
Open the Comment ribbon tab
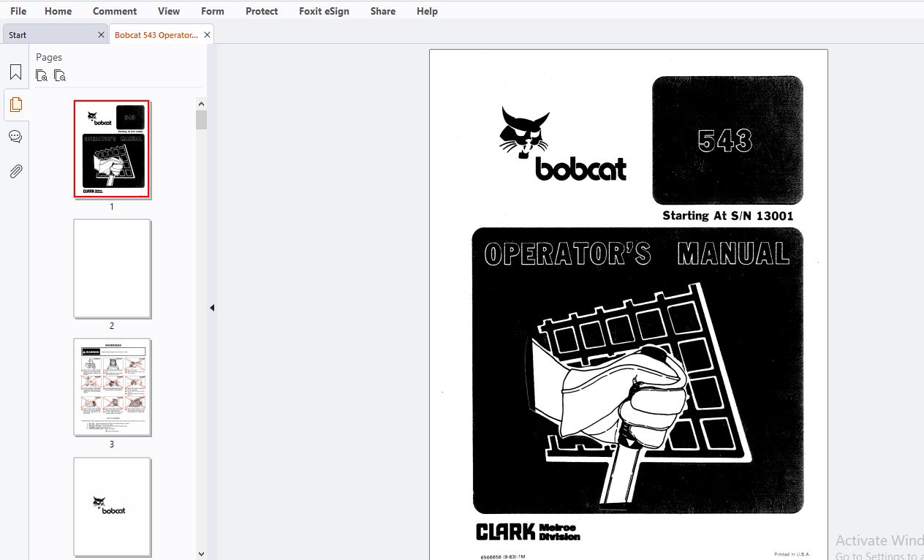point(115,11)
